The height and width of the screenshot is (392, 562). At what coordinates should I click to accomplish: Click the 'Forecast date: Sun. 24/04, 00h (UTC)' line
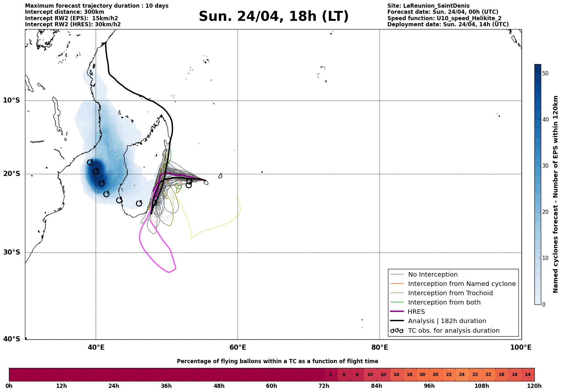point(443,12)
